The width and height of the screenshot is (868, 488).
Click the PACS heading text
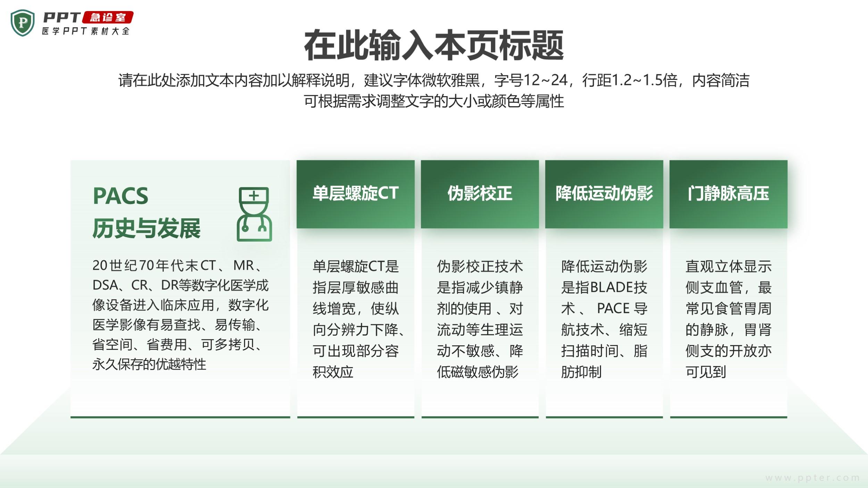coord(120,196)
